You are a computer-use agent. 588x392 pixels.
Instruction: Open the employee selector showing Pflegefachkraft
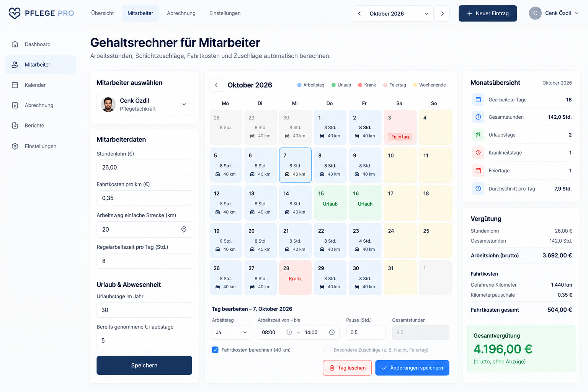coord(144,104)
